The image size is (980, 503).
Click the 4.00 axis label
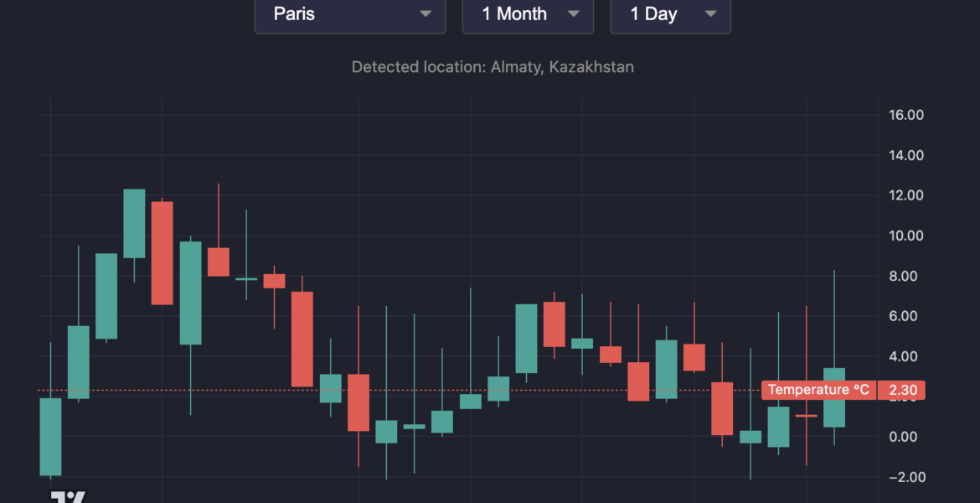909,356
